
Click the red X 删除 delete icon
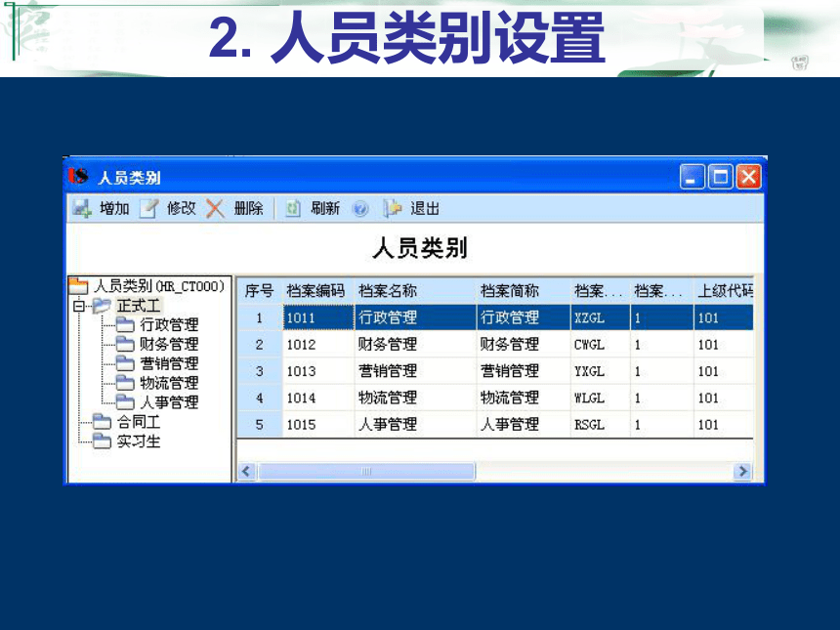(x=215, y=208)
